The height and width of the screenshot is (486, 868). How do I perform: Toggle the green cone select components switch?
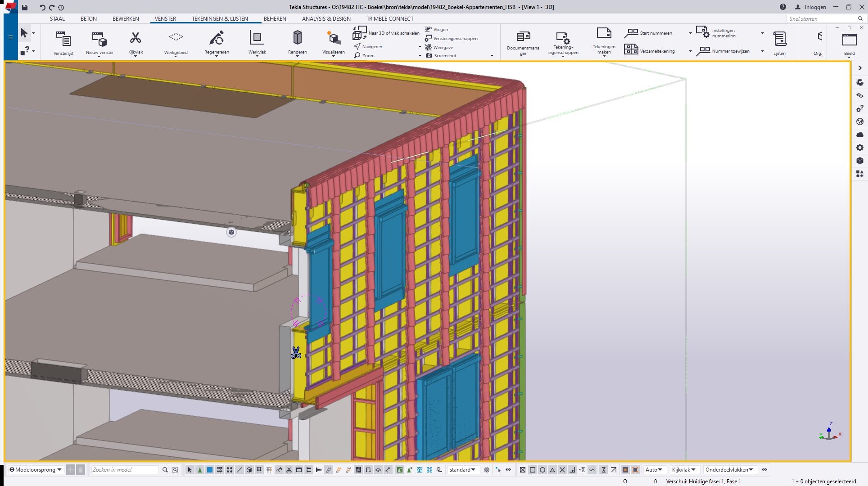[x=200, y=470]
